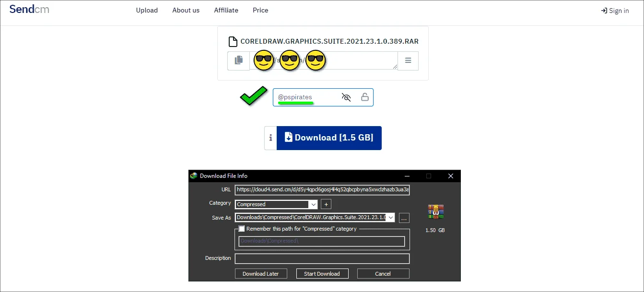Viewport: 644px width, 292px height.
Task: Click the Sign in link
Action: tap(615, 11)
